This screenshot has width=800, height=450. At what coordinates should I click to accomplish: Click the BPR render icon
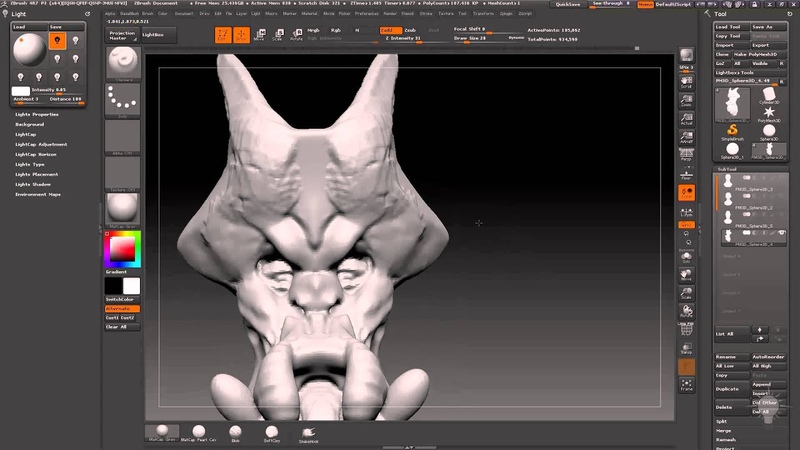tap(686, 55)
